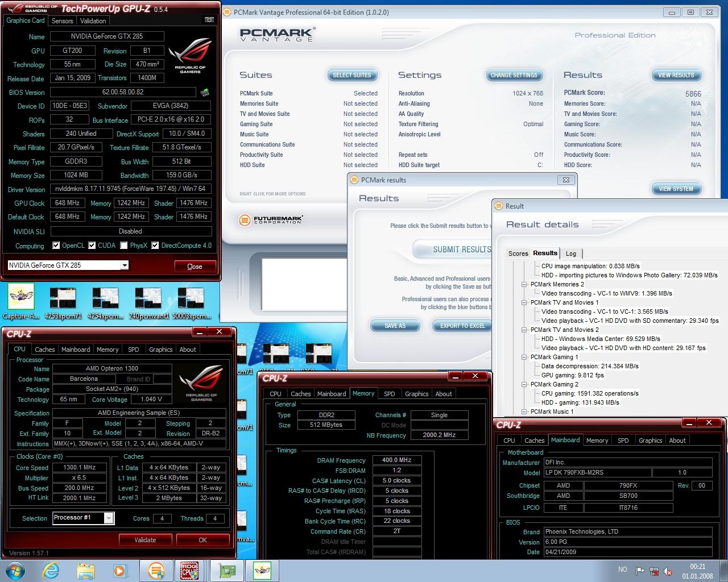This screenshot has height=582, width=728.
Task: Click the Select Suites button
Action: (x=351, y=75)
